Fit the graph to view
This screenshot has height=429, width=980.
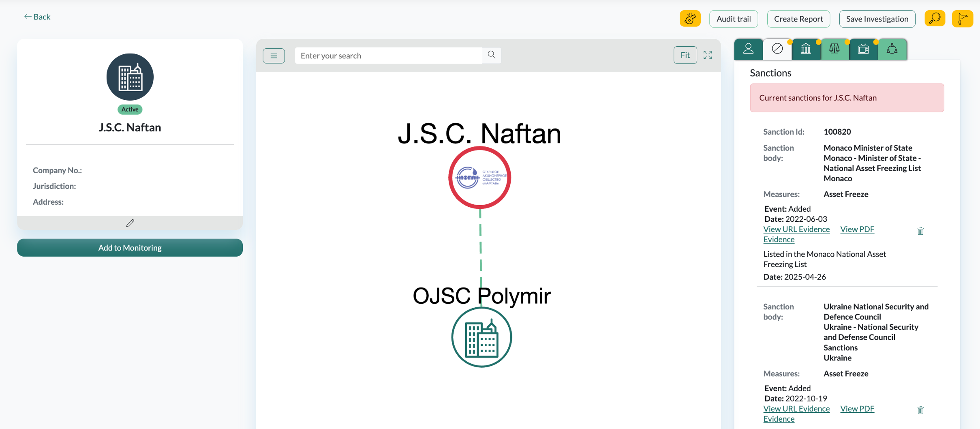pos(685,55)
